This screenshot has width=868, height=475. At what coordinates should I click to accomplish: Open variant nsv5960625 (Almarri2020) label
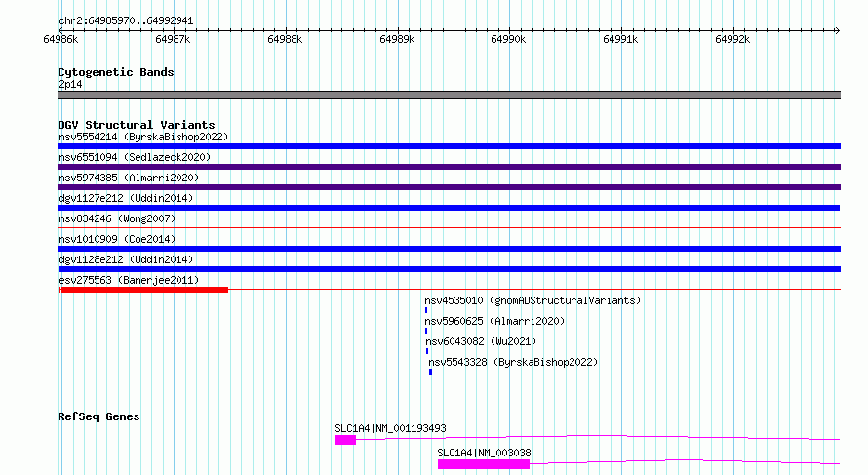click(x=494, y=321)
